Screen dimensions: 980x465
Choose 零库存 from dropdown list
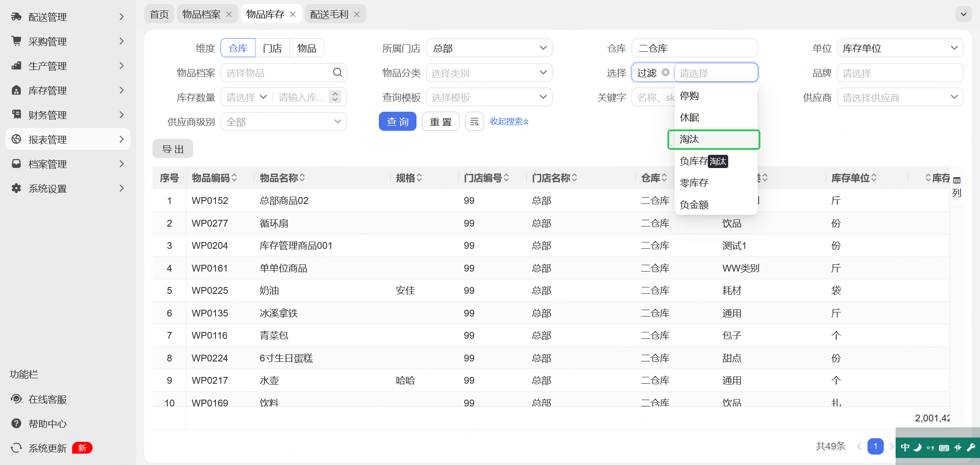point(716,183)
